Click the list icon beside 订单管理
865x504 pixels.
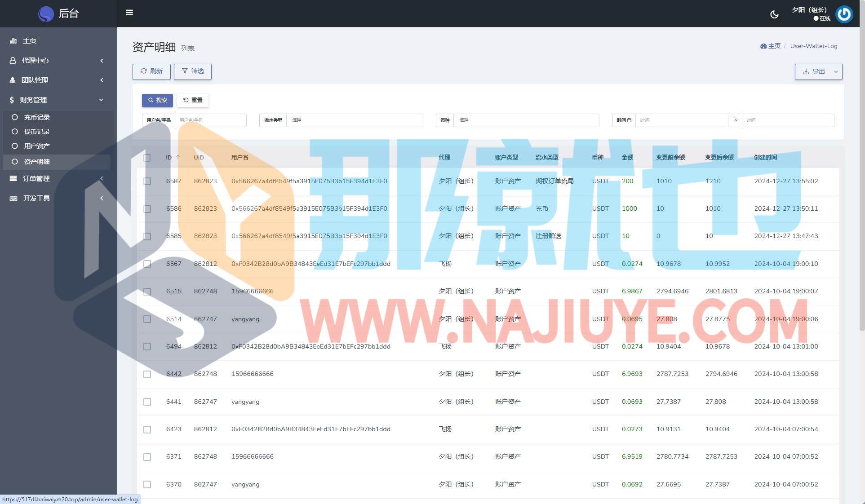[x=13, y=178]
